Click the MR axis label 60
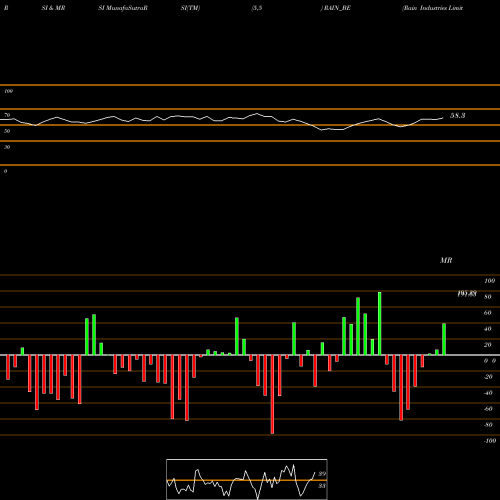The width and height of the screenshot is (500, 500). click(488, 313)
